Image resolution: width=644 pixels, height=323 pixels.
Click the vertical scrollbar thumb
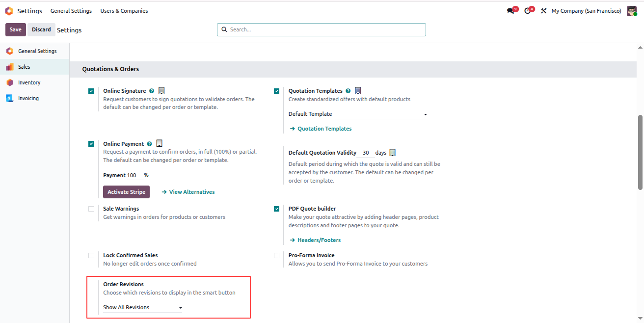click(640, 152)
